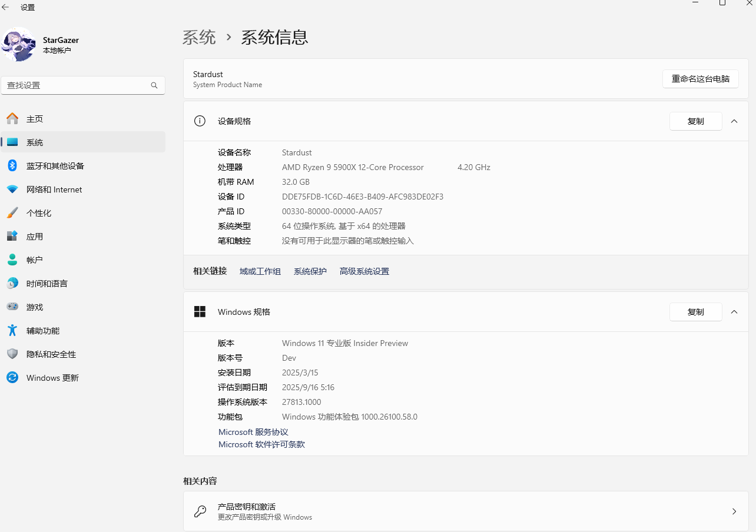The height and width of the screenshot is (532, 756).
Task: Click the 功能包 value 1000.26100.58.0
Action: [x=350, y=417]
